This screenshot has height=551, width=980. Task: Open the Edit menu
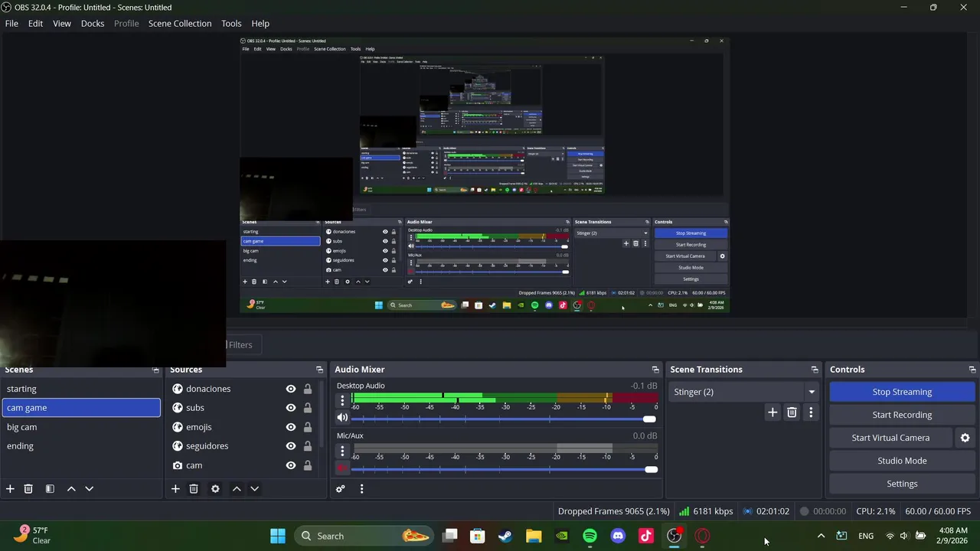pyautogui.click(x=36, y=24)
